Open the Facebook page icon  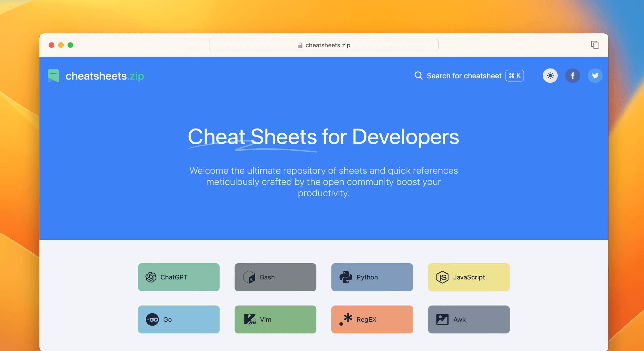(x=573, y=76)
